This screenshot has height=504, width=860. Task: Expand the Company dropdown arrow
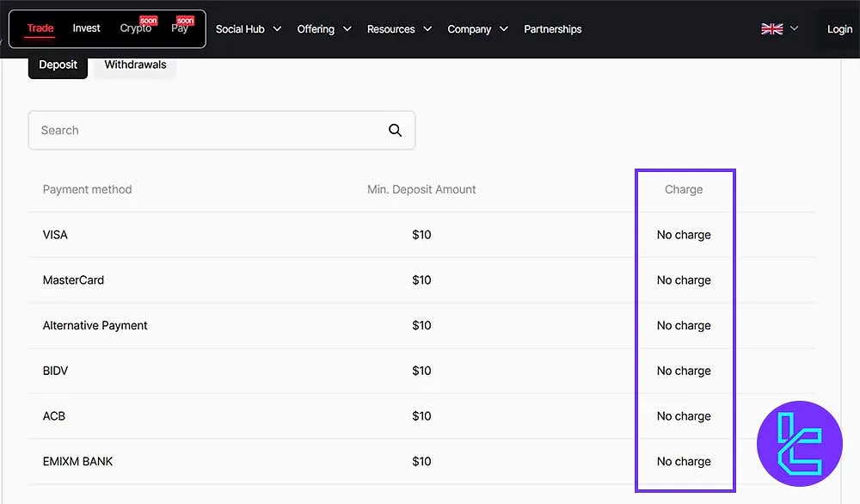click(503, 28)
